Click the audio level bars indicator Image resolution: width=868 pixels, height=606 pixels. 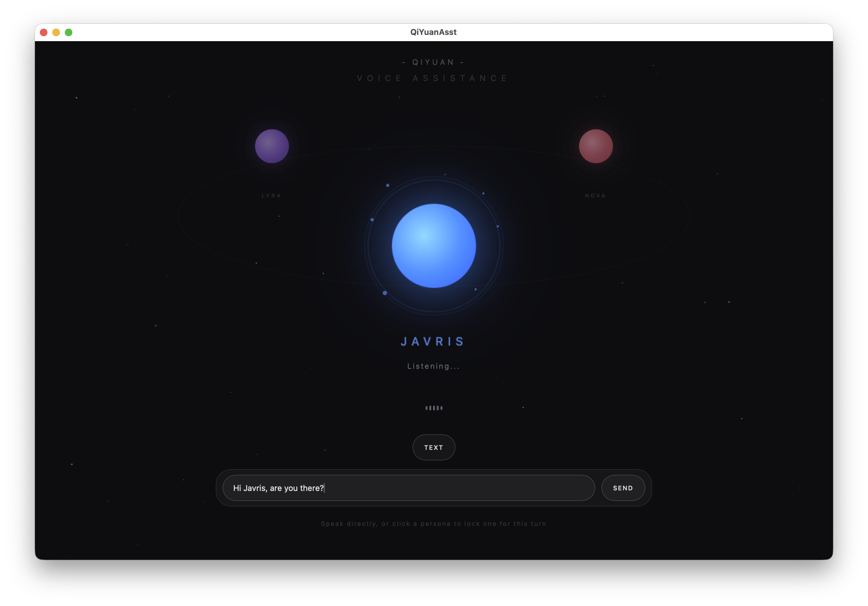pyautogui.click(x=434, y=407)
